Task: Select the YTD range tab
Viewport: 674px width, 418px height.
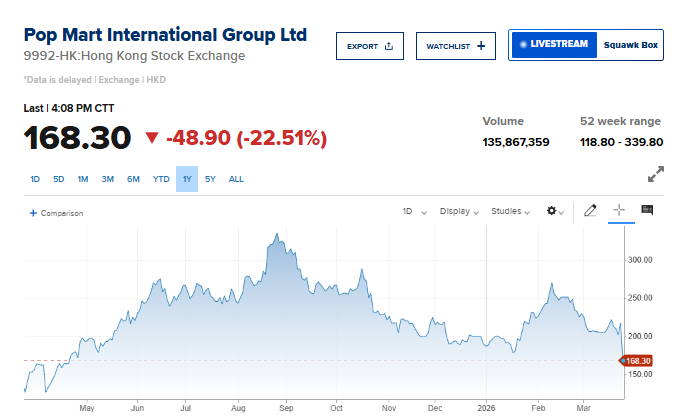Action: point(161,179)
